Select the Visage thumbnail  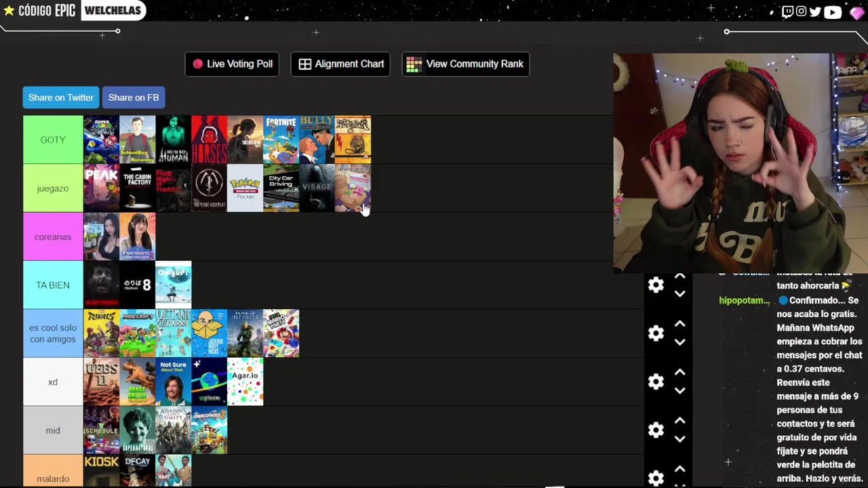pos(317,188)
